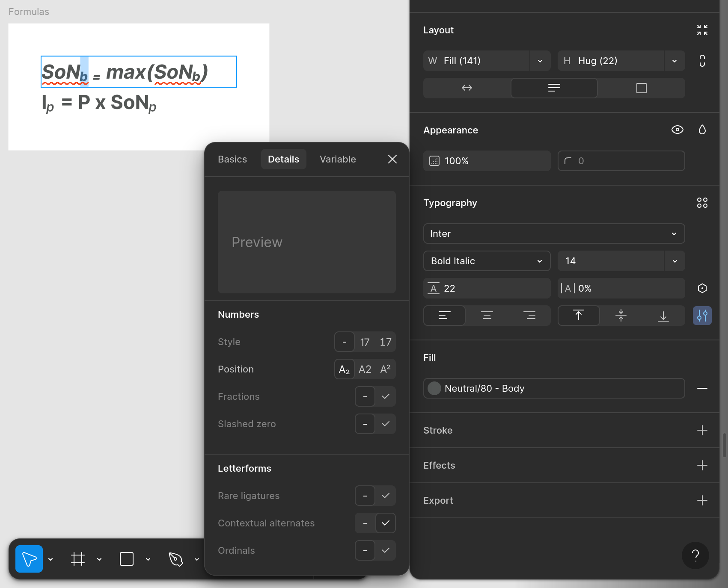Open text styles four-dots icon
The width and height of the screenshot is (728, 588).
(702, 203)
